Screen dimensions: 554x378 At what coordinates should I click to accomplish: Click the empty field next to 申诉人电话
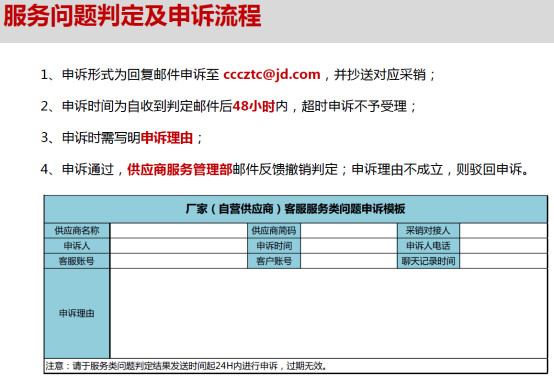503,246
